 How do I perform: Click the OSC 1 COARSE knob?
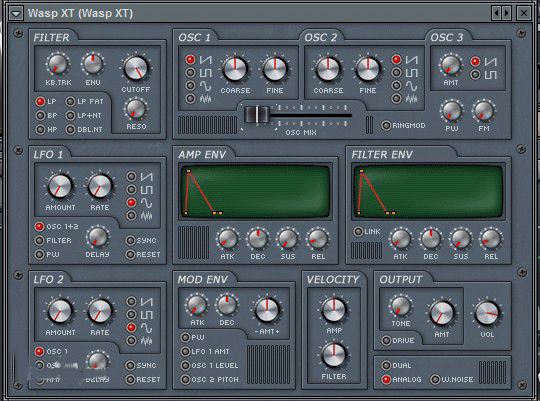point(235,69)
